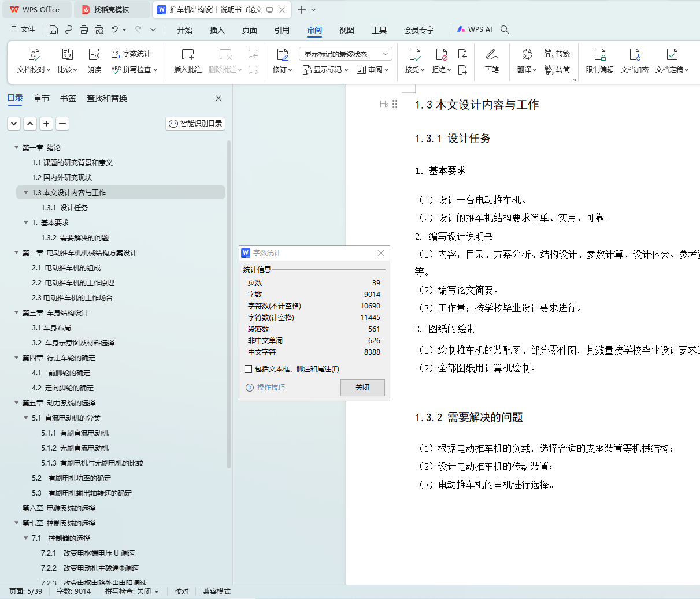
Task: Open quick access toolbar customize chevron
Action: [x=153, y=29]
